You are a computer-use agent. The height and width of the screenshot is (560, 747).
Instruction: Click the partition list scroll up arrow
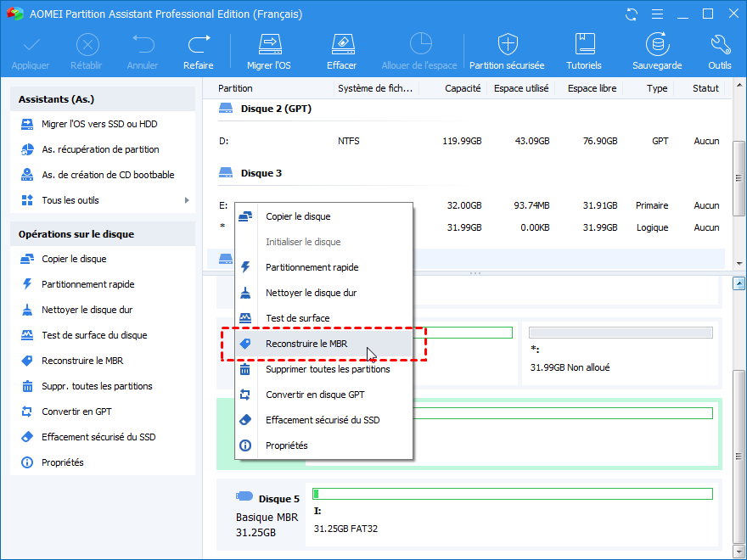point(739,86)
